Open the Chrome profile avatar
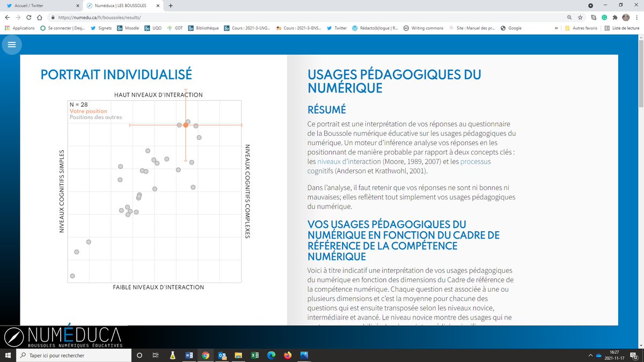Image resolution: width=644 pixels, height=362 pixels. [626, 17]
